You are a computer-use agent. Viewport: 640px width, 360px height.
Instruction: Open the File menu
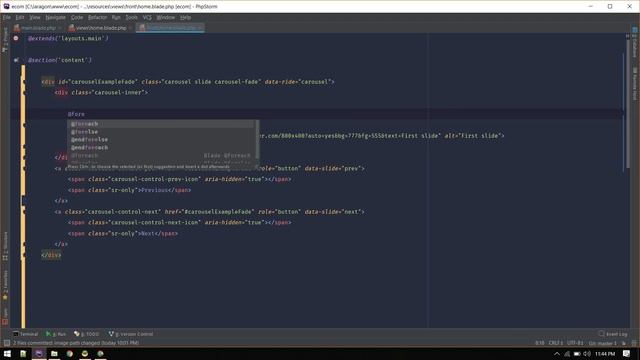click(x=7, y=18)
